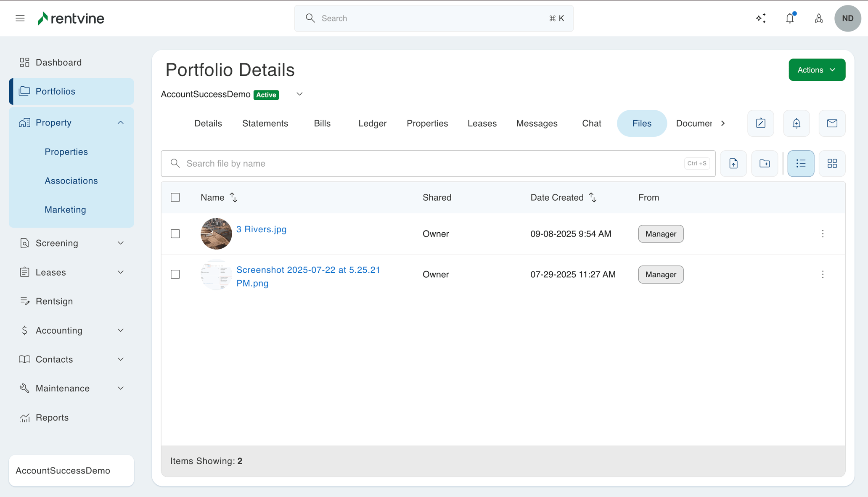Open the hamburger menu
The height and width of the screenshot is (497, 868).
pos(20,18)
